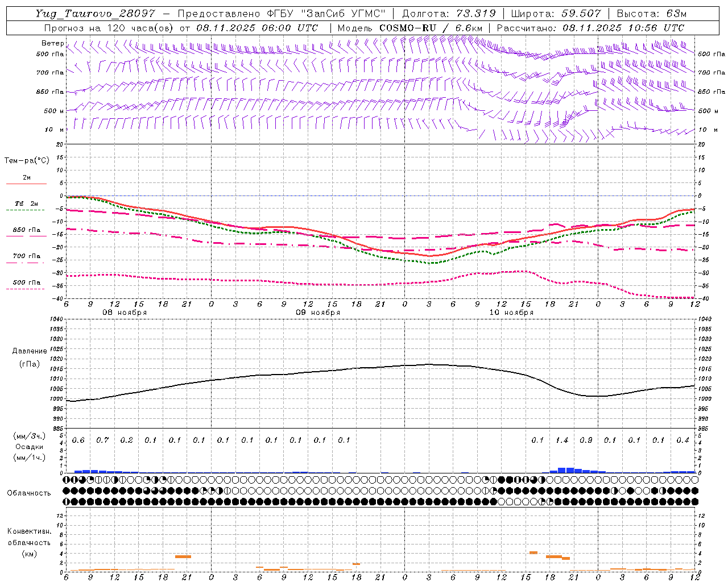Click the peak precipitation amount 1.4

coord(562,440)
